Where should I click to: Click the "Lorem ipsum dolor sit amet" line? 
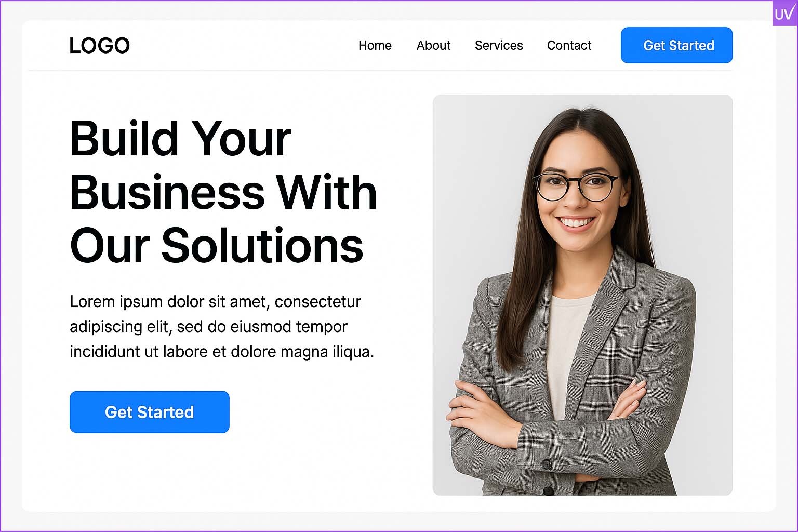point(215,302)
